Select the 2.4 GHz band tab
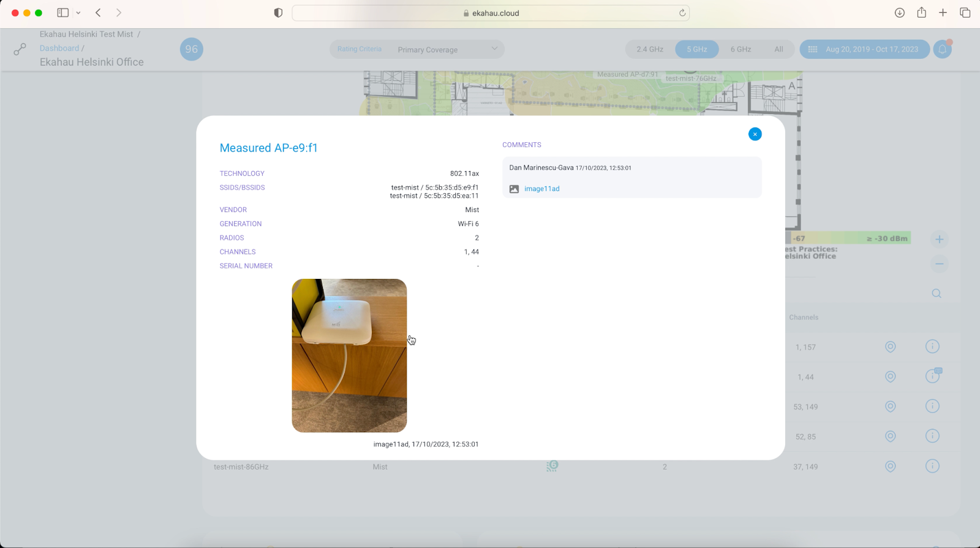980x548 pixels. (649, 49)
